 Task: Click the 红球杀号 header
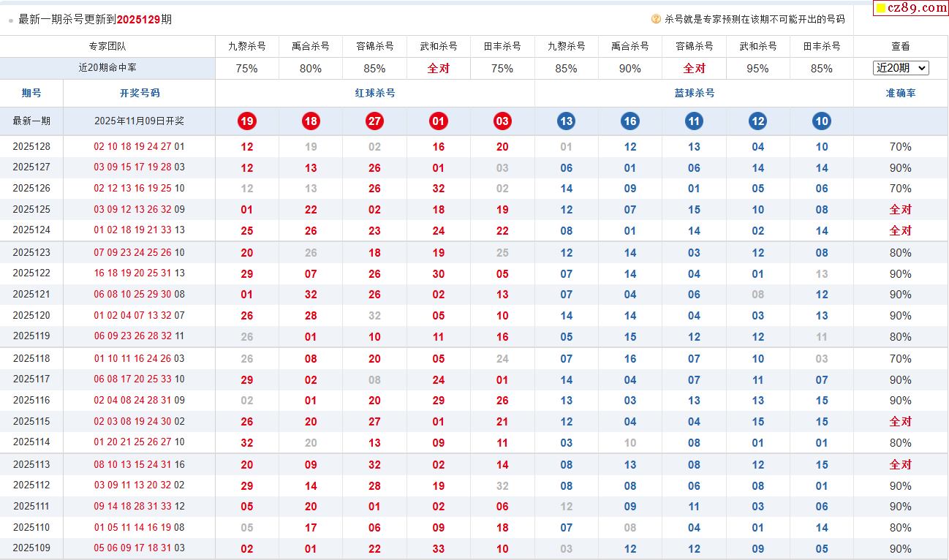(375, 93)
